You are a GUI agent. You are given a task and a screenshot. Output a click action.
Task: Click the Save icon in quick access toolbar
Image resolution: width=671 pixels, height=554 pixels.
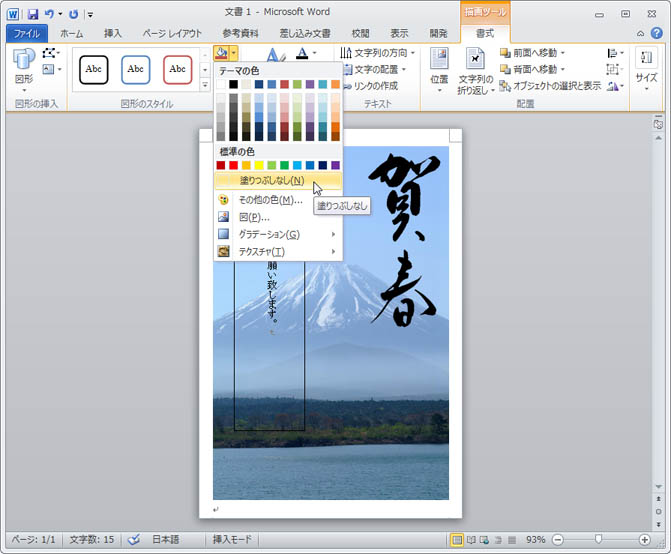[33, 14]
